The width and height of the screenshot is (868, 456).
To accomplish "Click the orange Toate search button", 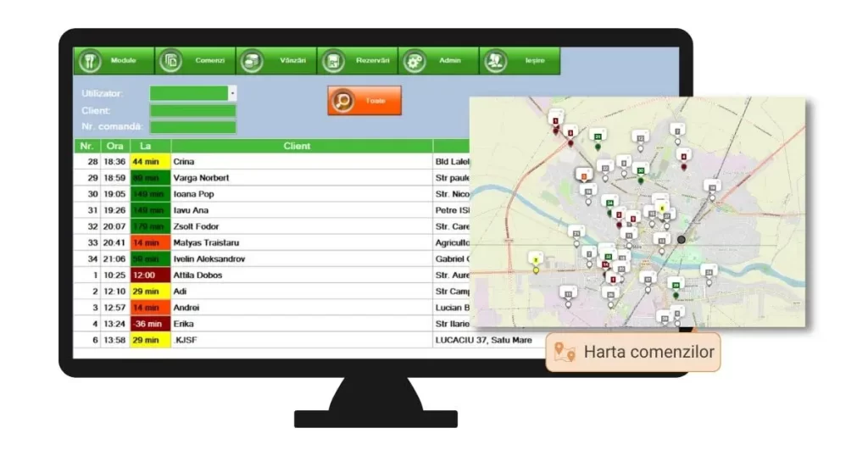I will (x=364, y=101).
